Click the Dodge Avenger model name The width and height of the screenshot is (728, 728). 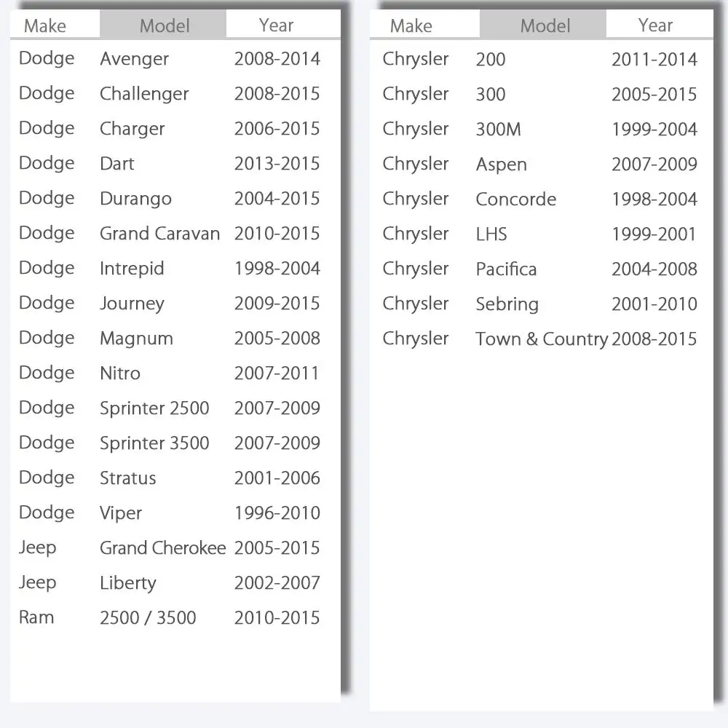pyautogui.click(x=134, y=59)
